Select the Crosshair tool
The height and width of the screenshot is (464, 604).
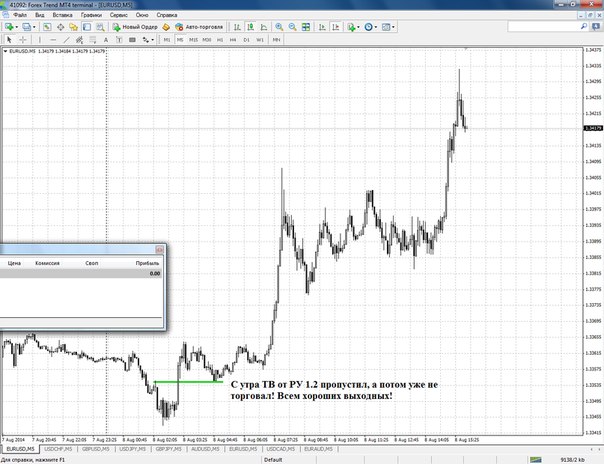23,40
